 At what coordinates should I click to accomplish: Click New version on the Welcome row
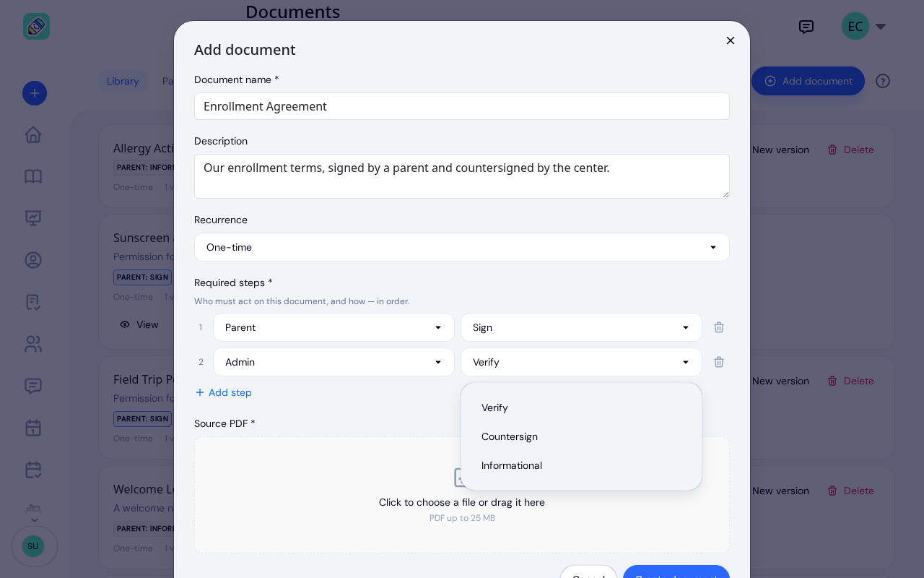pyautogui.click(x=780, y=491)
